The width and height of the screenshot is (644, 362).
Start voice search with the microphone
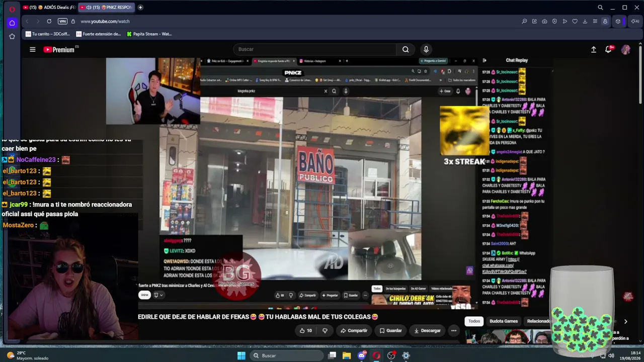(426, 49)
